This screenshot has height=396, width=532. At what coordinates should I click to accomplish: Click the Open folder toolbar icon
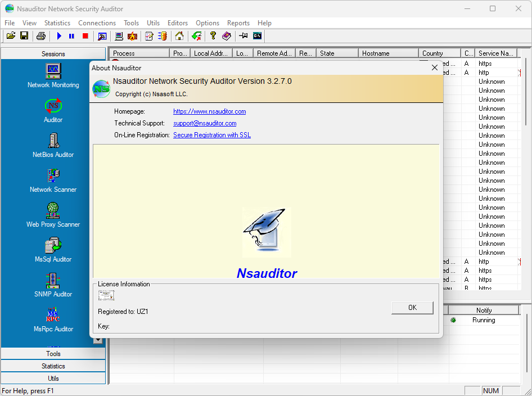pyautogui.click(x=11, y=35)
